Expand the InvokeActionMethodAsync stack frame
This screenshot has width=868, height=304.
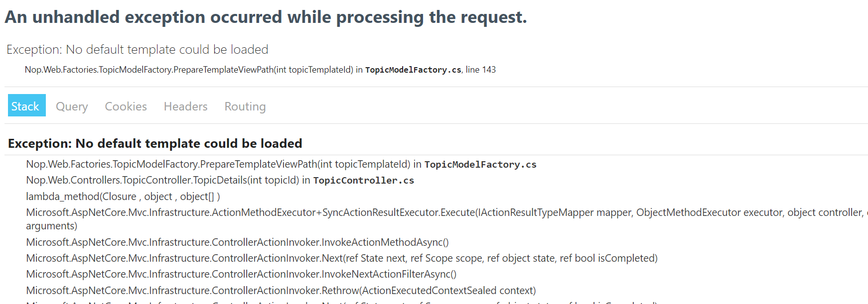pyautogui.click(x=237, y=242)
